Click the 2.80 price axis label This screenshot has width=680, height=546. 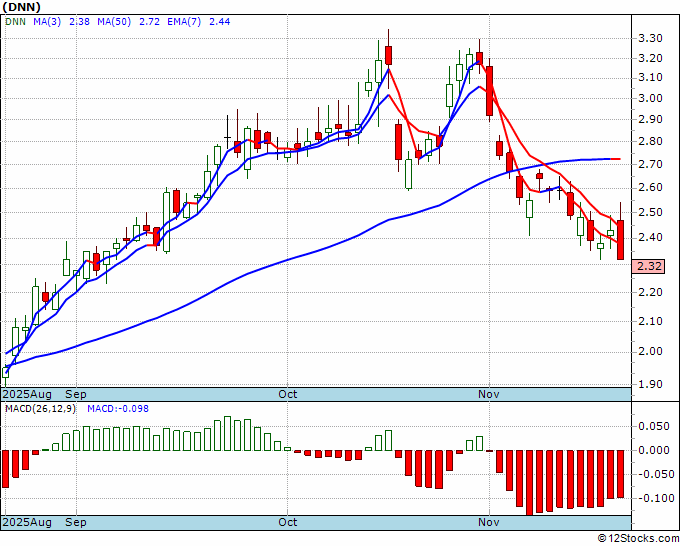click(x=651, y=141)
